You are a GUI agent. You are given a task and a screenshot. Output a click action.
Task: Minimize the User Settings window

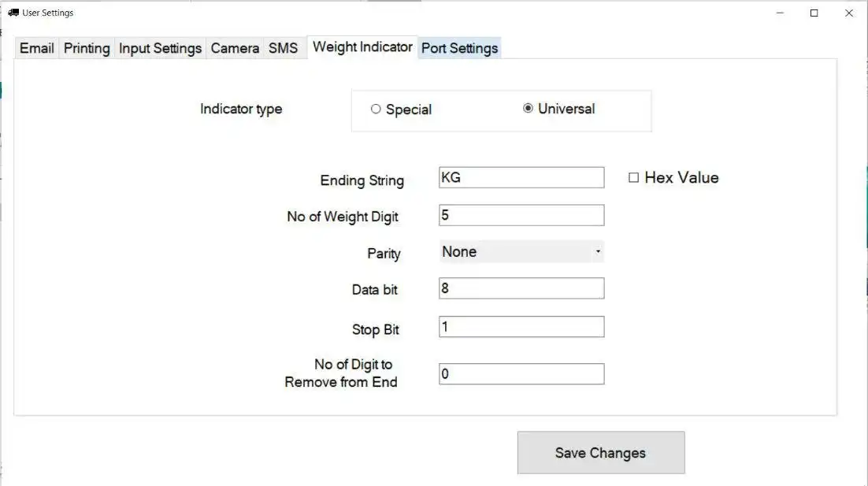[780, 13]
